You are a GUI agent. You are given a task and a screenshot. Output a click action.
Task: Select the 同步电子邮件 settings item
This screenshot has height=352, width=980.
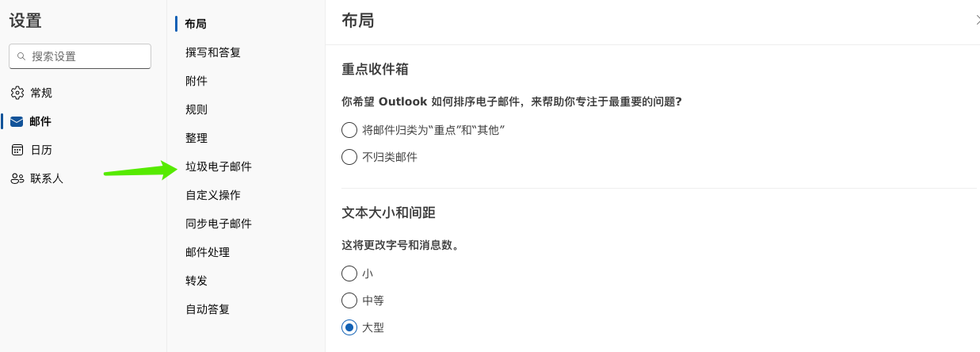[x=219, y=224]
